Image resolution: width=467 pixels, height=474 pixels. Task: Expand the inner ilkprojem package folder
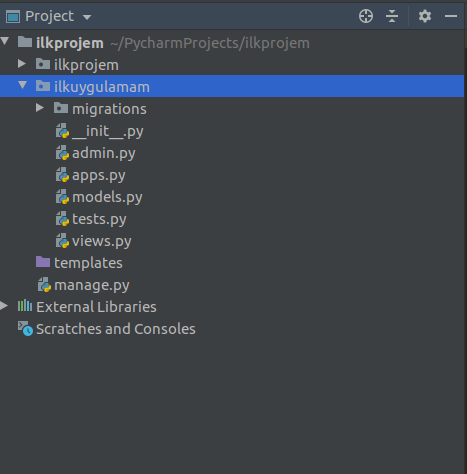(22, 63)
